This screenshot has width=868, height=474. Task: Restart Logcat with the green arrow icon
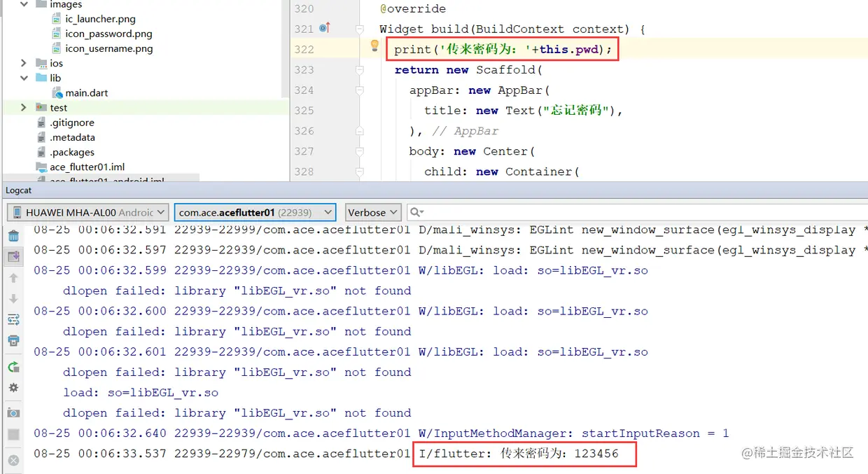coord(13,367)
